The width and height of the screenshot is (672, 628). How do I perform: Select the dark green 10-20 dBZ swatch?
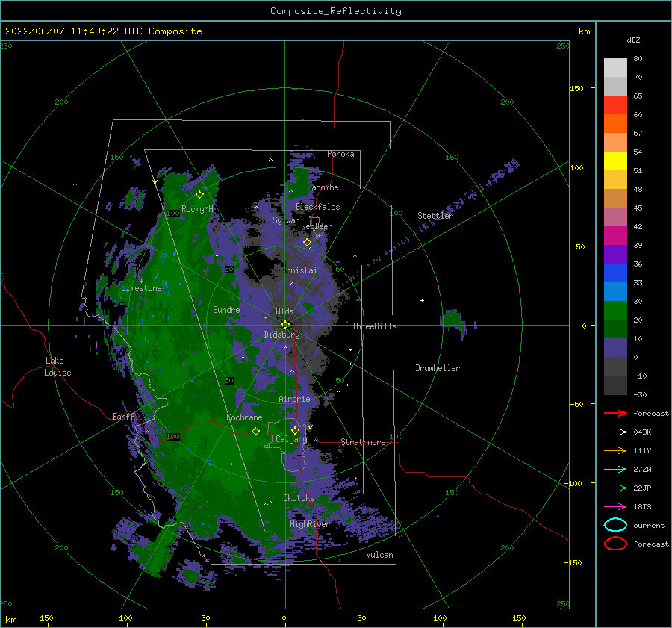615,329
